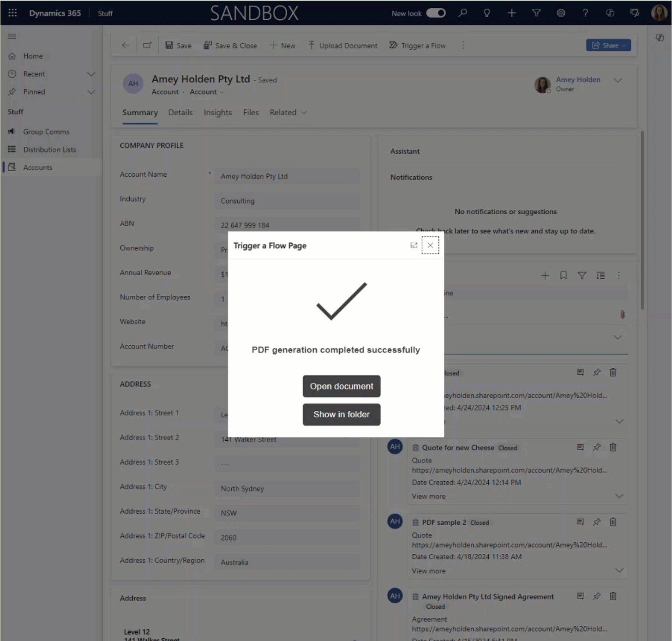The image size is (672, 641).
Task: Expand the Recent list chevron
Action: [x=91, y=74]
